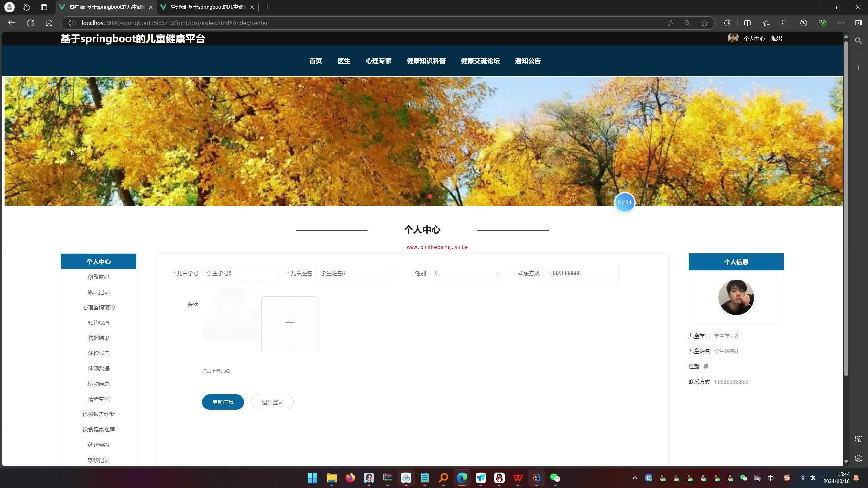868x488 pixels.
Task: Click the 更新信息 button
Action: click(223, 402)
